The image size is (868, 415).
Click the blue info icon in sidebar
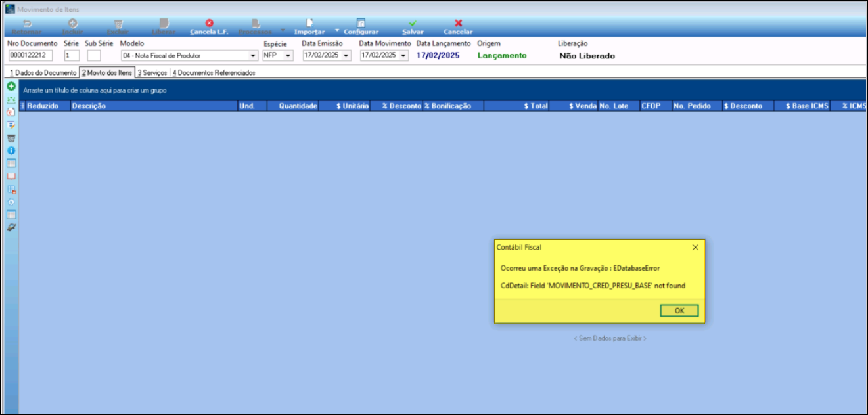pyautogui.click(x=11, y=150)
